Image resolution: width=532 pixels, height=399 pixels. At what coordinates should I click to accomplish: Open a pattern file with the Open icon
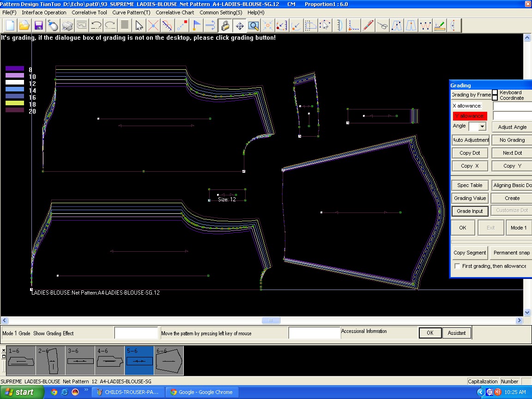click(x=24, y=25)
